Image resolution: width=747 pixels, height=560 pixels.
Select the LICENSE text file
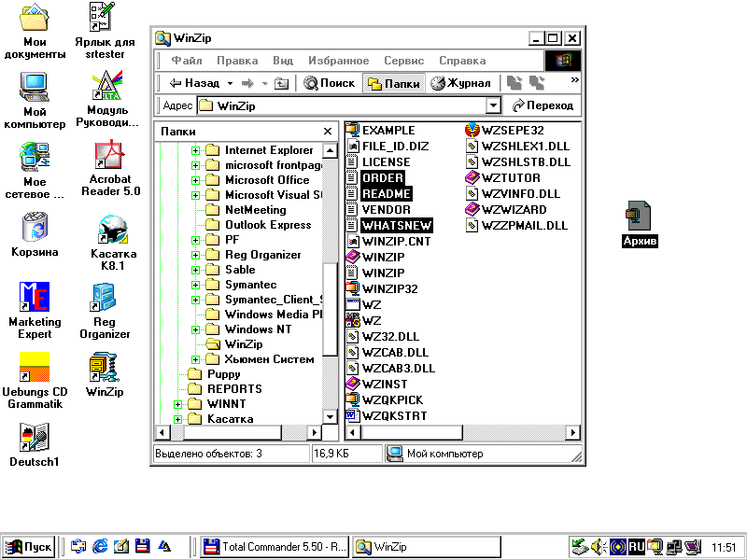click(378, 161)
